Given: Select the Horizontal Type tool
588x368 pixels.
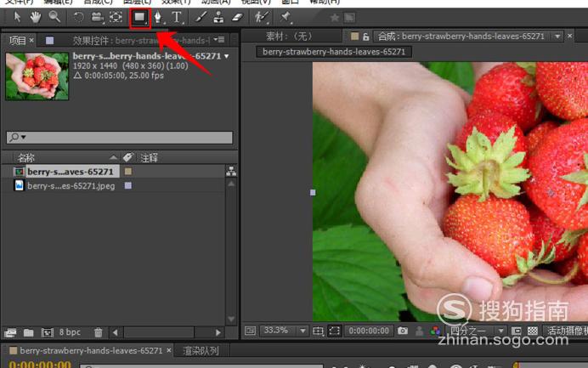Looking at the screenshot, I should click(177, 17).
